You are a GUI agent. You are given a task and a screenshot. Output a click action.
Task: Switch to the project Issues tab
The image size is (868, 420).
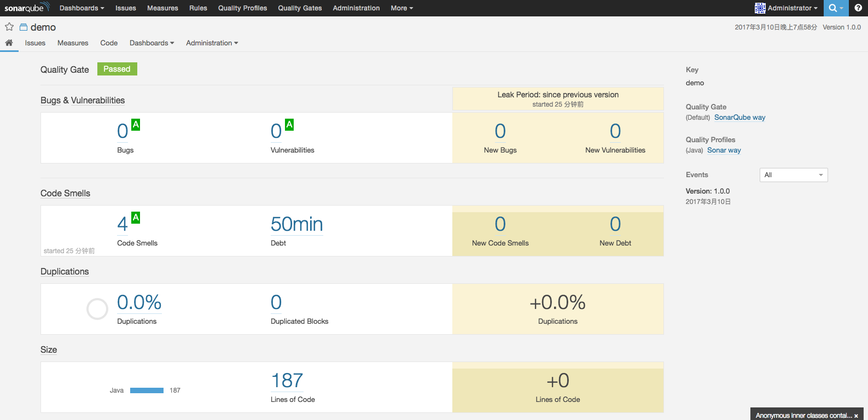[35, 43]
